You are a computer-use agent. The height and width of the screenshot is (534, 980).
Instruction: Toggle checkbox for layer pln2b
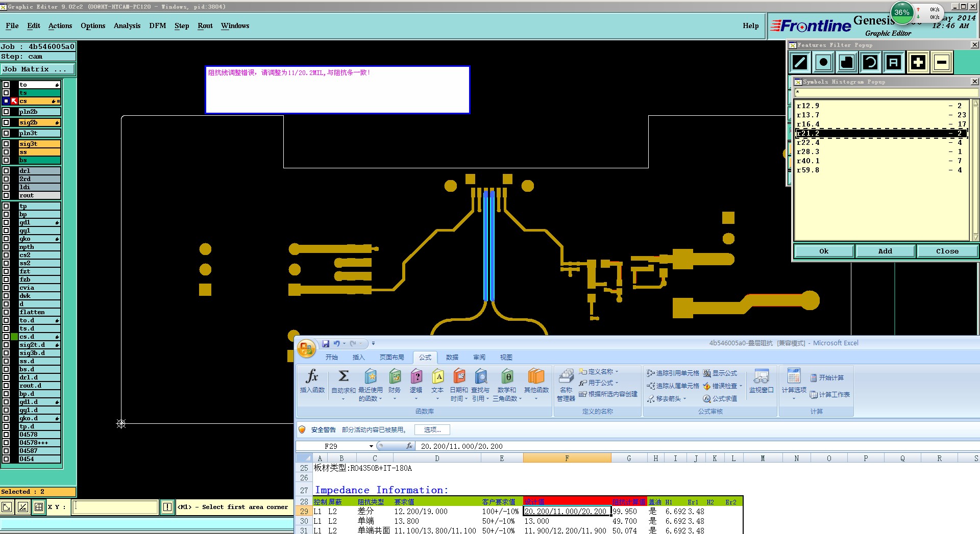tap(6, 112)
